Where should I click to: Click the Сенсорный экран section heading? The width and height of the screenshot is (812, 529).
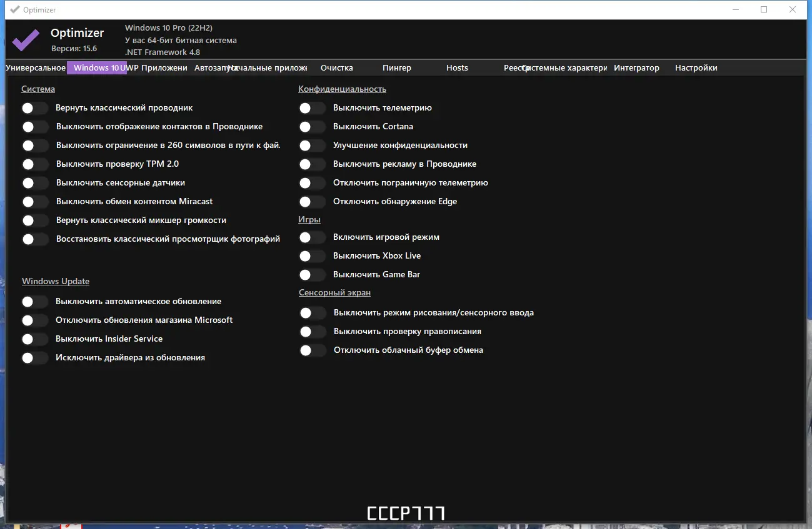point(334,292)
